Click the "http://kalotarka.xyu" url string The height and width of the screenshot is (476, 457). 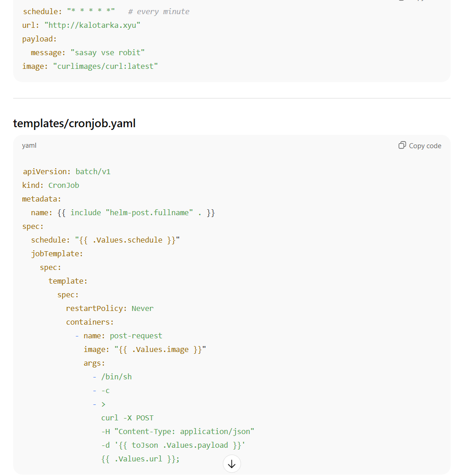pos(92,25)
